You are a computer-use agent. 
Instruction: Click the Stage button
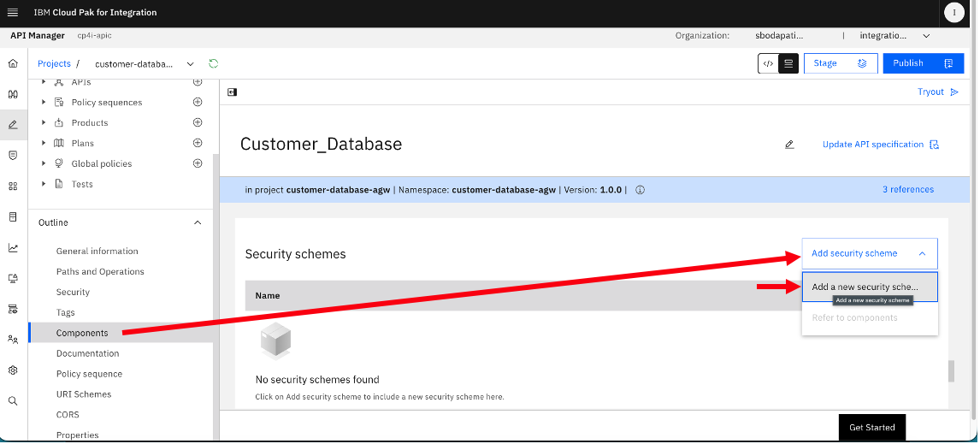tap(841, 64)
